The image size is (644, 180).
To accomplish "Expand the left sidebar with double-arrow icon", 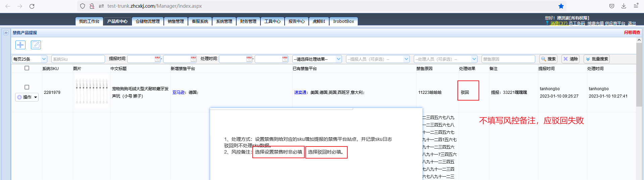I will click(6, 33).
